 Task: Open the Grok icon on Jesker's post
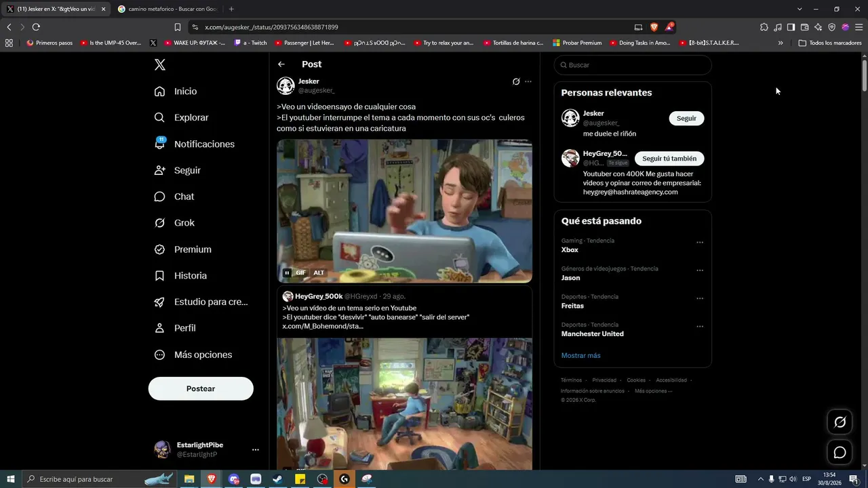(x=516, y=81)
